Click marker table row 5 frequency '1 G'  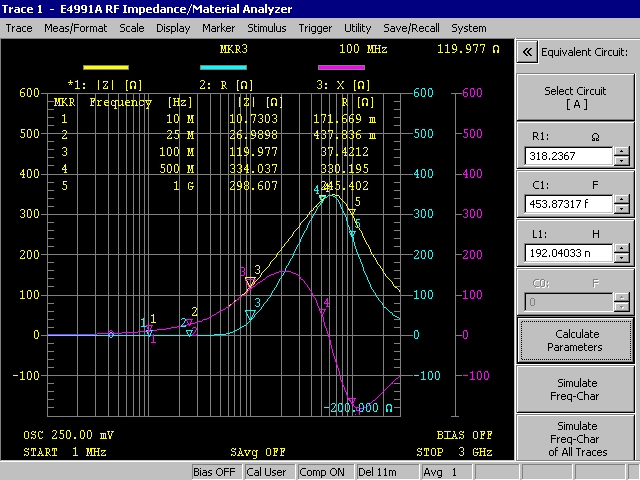[x=183, y=186]
